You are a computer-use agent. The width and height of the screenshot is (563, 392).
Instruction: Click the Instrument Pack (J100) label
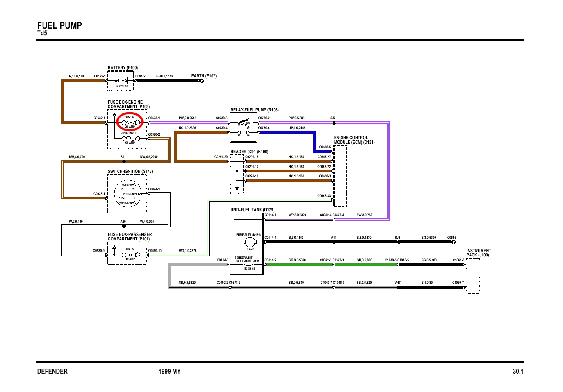(478, 253)
